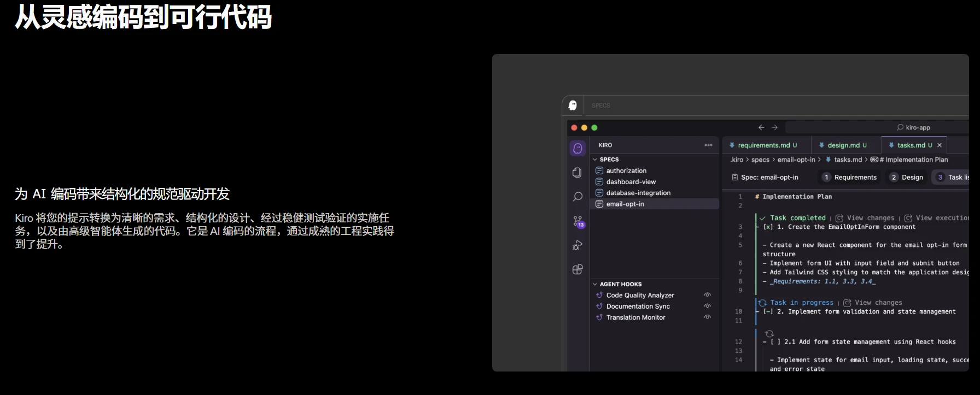Click the Task completed label
The image size is (980, 395).
click(798, 218)
